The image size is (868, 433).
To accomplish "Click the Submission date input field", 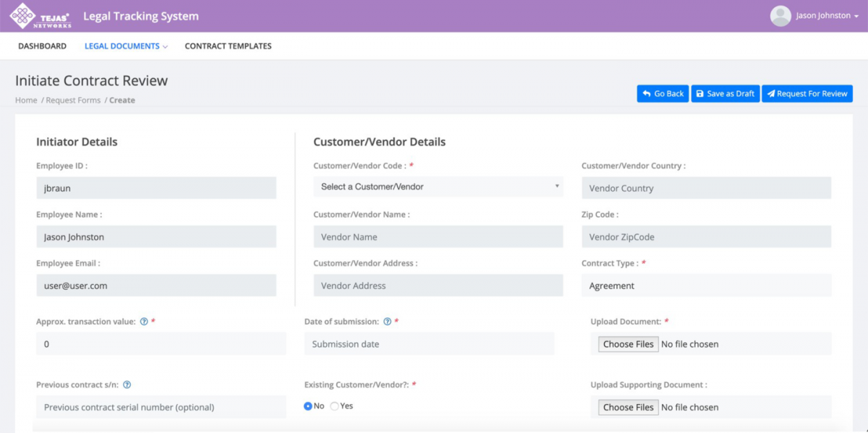I will [428, 343].
